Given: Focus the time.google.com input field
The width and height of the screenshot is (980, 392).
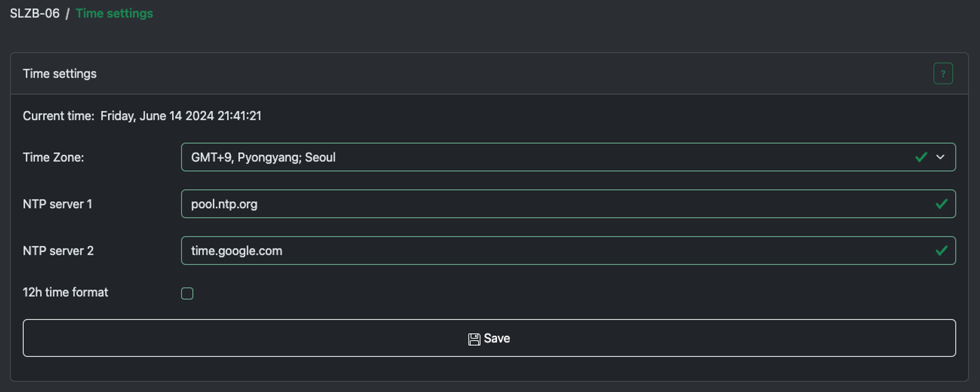Looking at the screenshot, I should [568, 250].
